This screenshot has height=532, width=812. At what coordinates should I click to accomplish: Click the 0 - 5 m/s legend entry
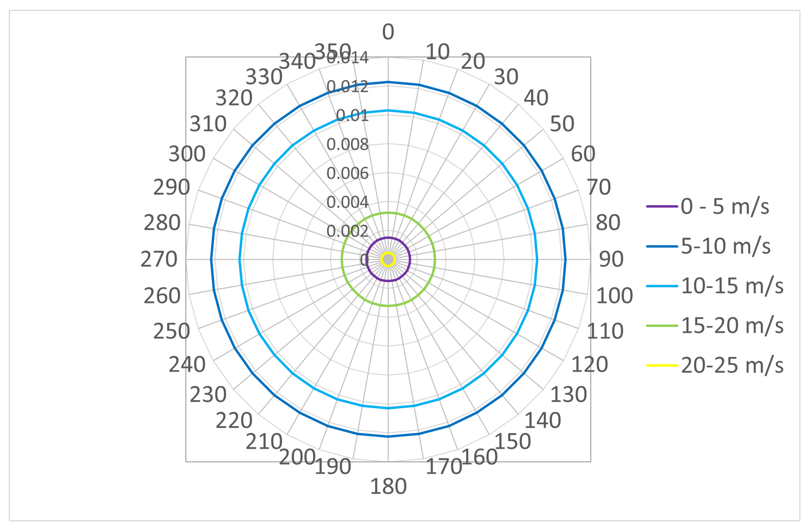725,207
